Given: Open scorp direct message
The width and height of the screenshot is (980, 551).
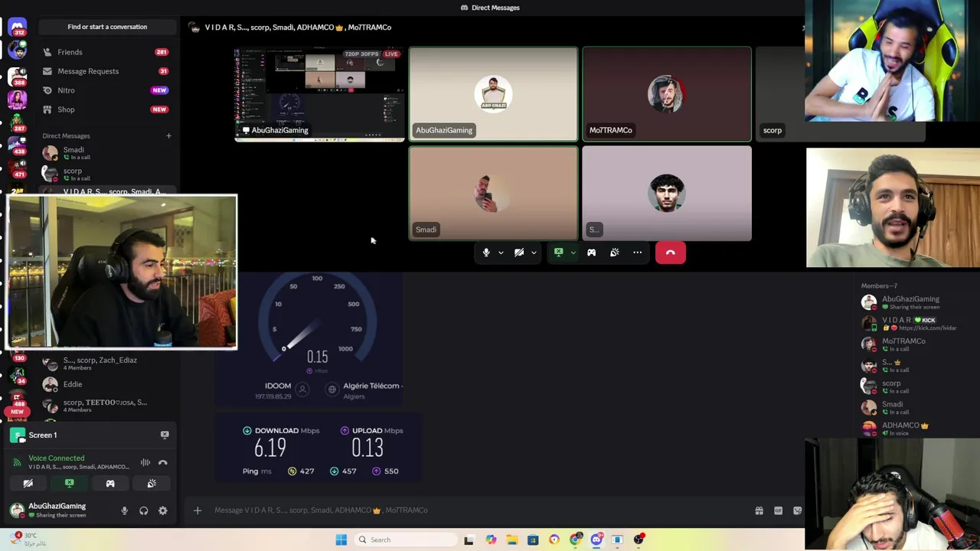Looking at the screenshot, I should 106,174.
